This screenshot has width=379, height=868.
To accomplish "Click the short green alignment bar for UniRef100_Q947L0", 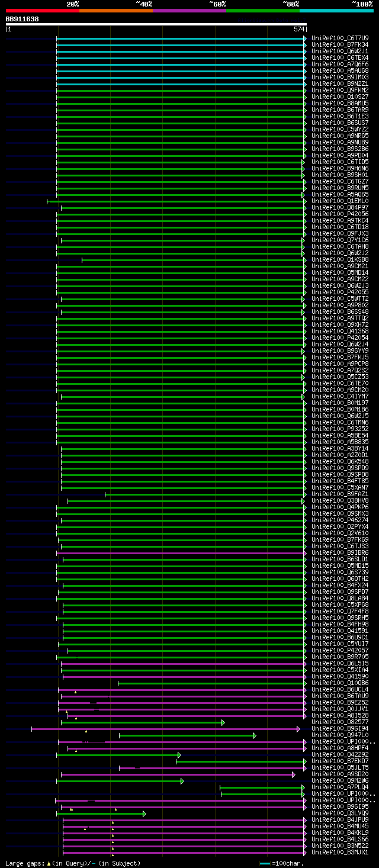I will click(x=187, y=735).
